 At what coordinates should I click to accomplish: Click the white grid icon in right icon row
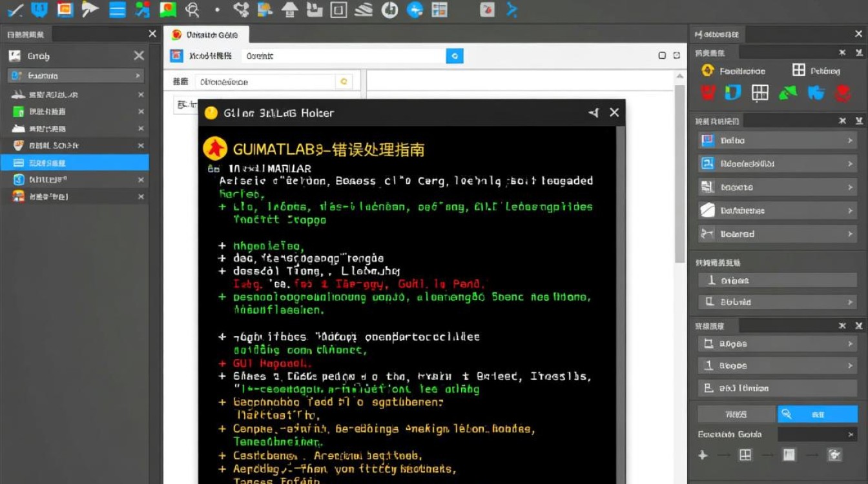(760, 93)
